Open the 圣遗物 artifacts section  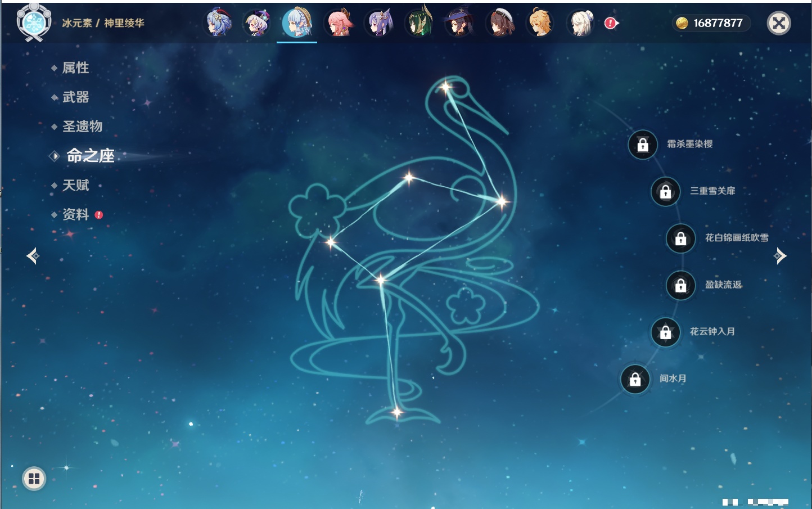[82, 127]
